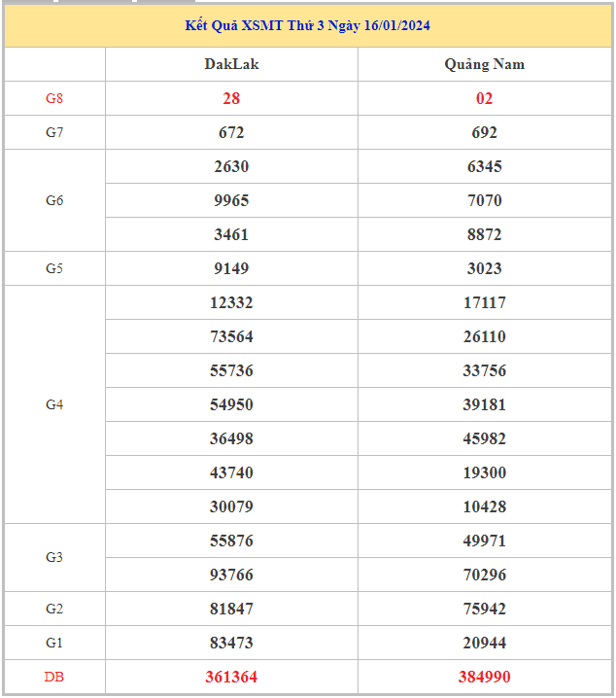Select DakLak special prize 361364

click(x=231, y=677)
